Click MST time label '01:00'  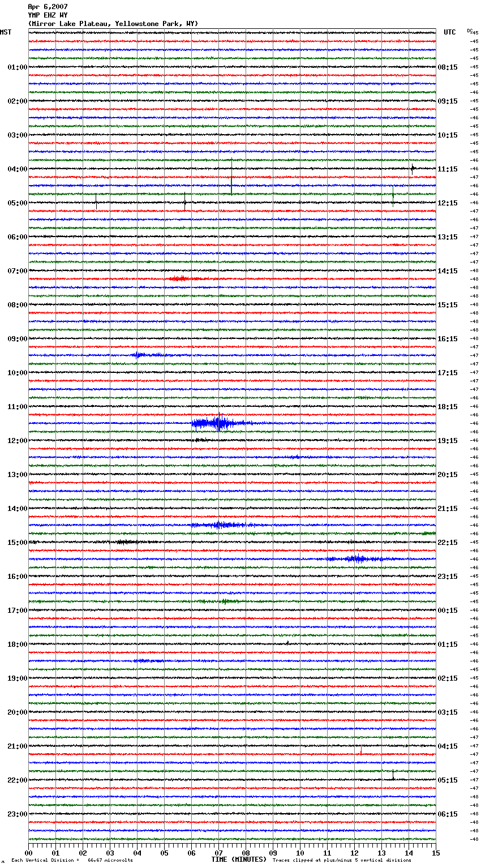click(x=18, y=67)
